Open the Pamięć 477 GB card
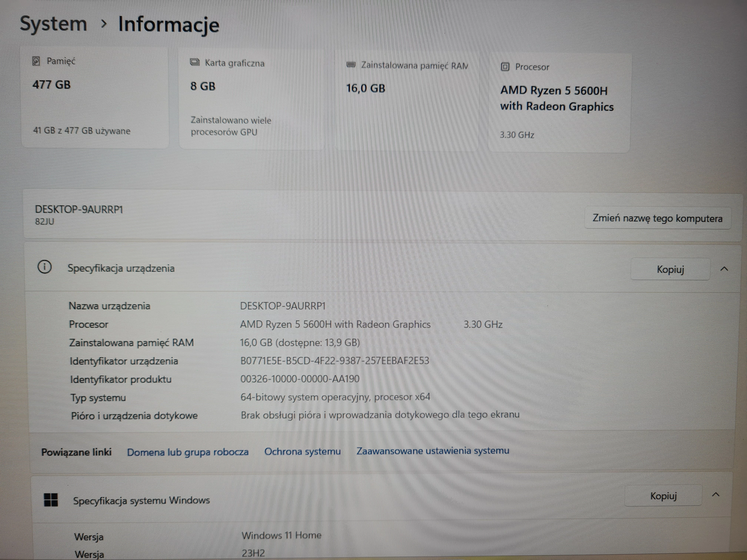747x560 pixels. 95,97
